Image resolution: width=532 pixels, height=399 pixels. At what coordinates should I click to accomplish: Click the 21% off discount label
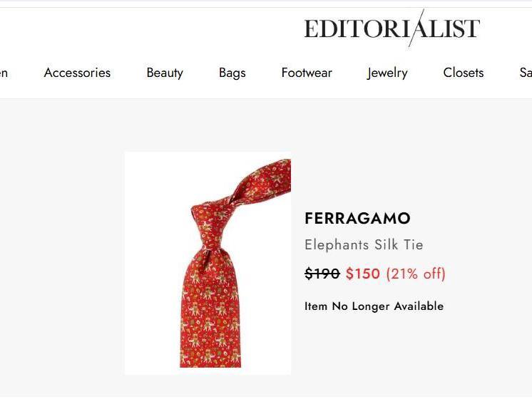[x=416, y=273]
